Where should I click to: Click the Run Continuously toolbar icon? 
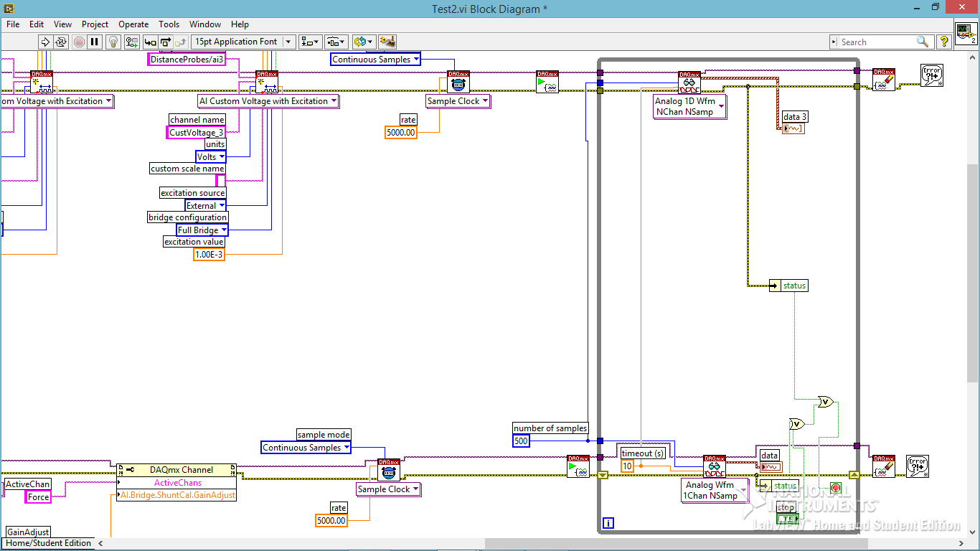(61, 42)
